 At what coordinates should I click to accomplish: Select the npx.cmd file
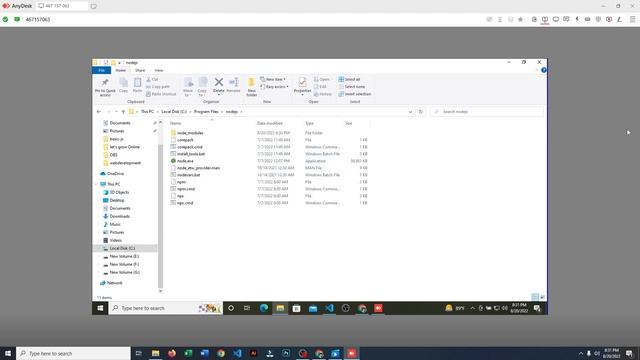tap(185, 202)
